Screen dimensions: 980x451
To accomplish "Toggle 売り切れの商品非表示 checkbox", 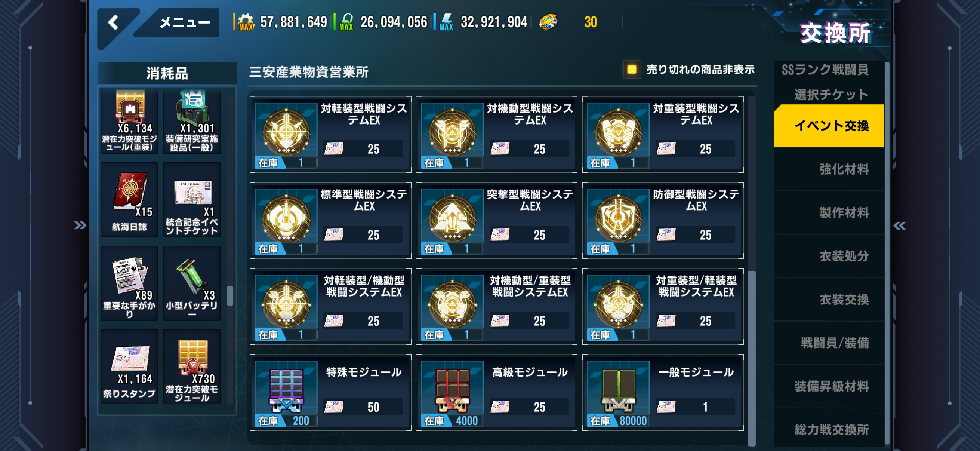I will coord(632,69).
